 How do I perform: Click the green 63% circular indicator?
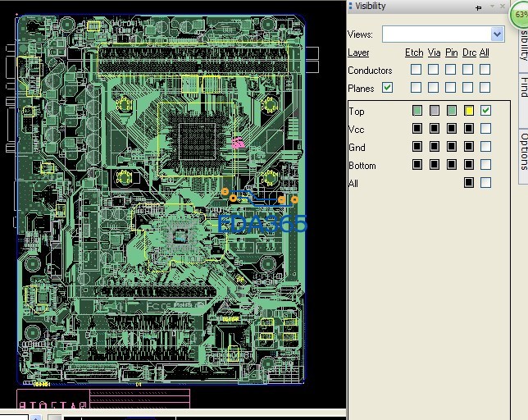[x=520, y=15]
